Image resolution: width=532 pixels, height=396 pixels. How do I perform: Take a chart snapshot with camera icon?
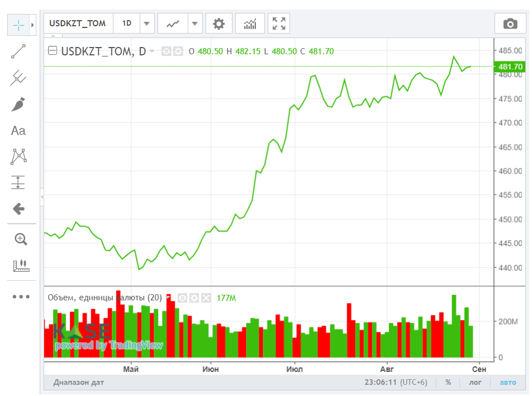[510, 23]
